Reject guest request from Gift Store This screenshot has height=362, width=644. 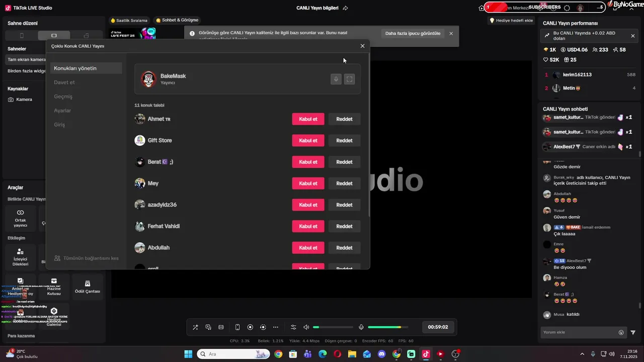point(344,140)
